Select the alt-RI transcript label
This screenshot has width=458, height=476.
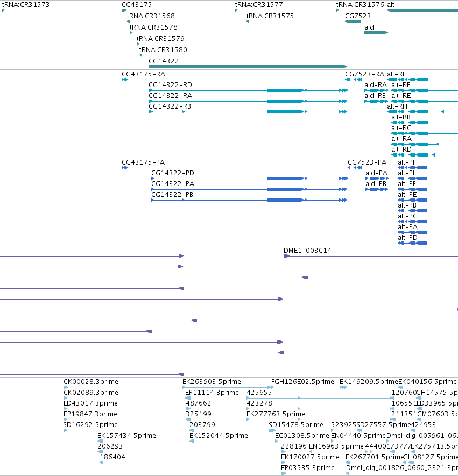pos(396,74)
